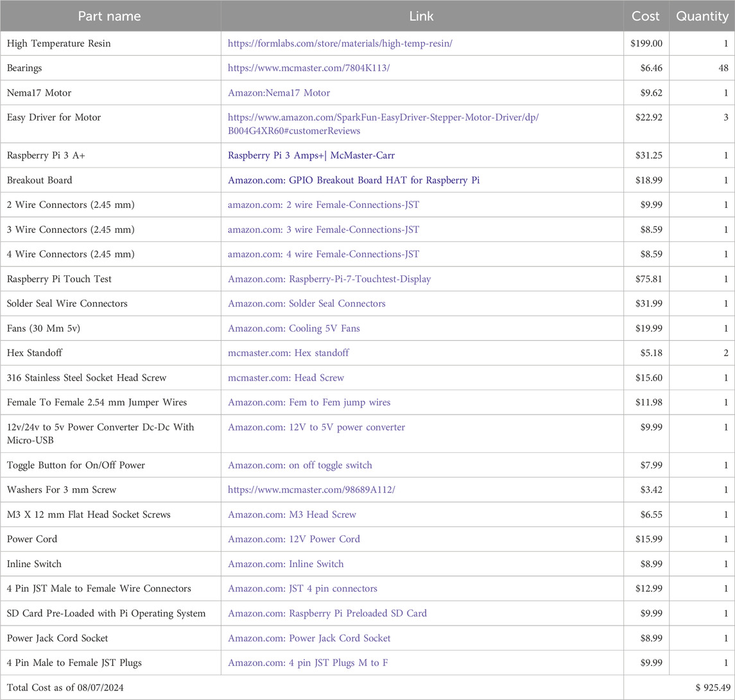Click the $12.99 JST connectors cost
The width and height of the screenshot is (735, 700).
point(649,588)
